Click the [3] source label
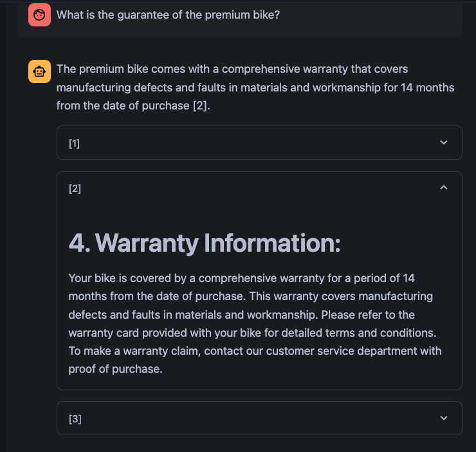Viewport: 476px width, 452px height. click(x=75, y=419)
